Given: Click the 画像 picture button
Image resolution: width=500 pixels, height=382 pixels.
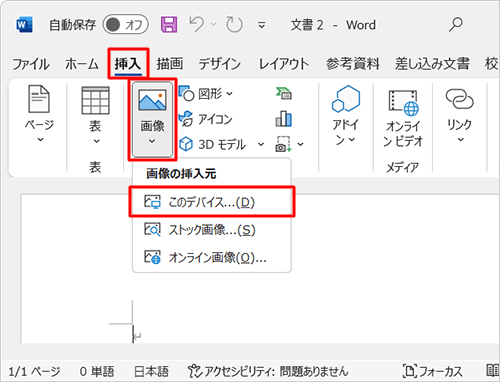Looking at the screenshot, I should (x=152, y=119).
